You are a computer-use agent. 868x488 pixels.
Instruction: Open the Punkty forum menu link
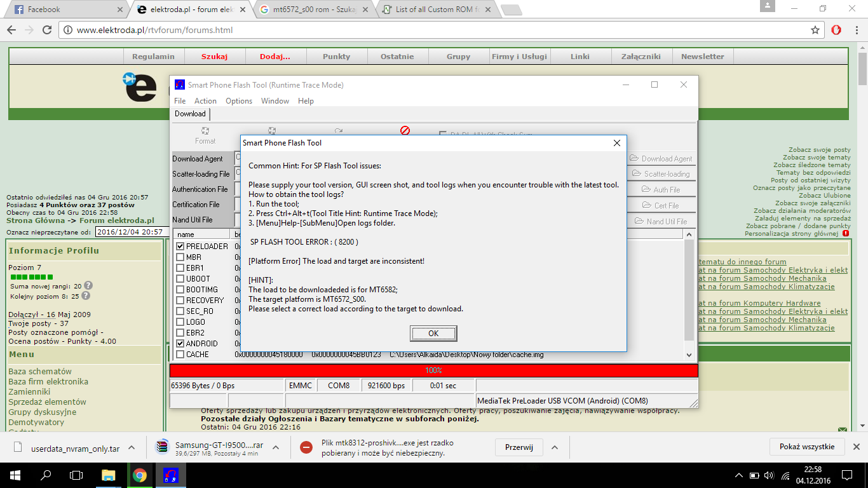(336, 57)
